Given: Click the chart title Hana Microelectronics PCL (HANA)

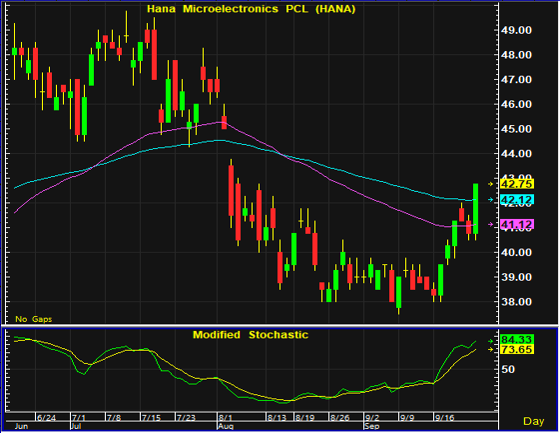Looking at the screenshot, I should coord(251,9).
